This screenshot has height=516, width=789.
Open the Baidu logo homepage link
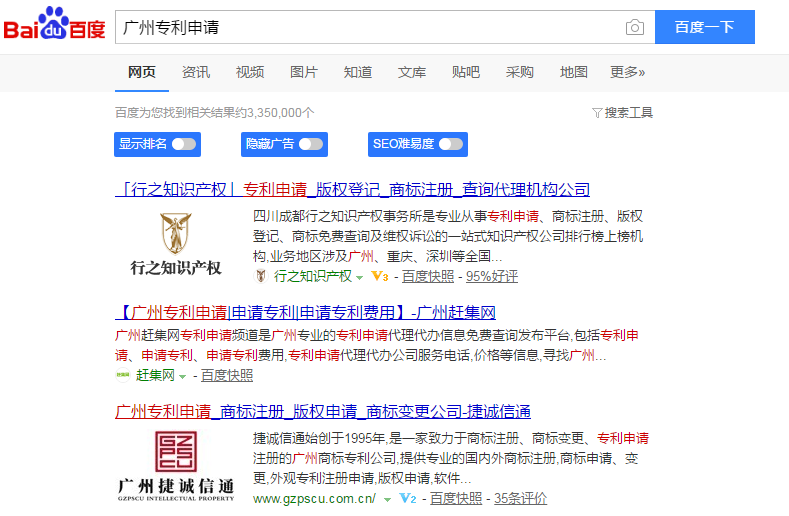click(x=54, y=24)
